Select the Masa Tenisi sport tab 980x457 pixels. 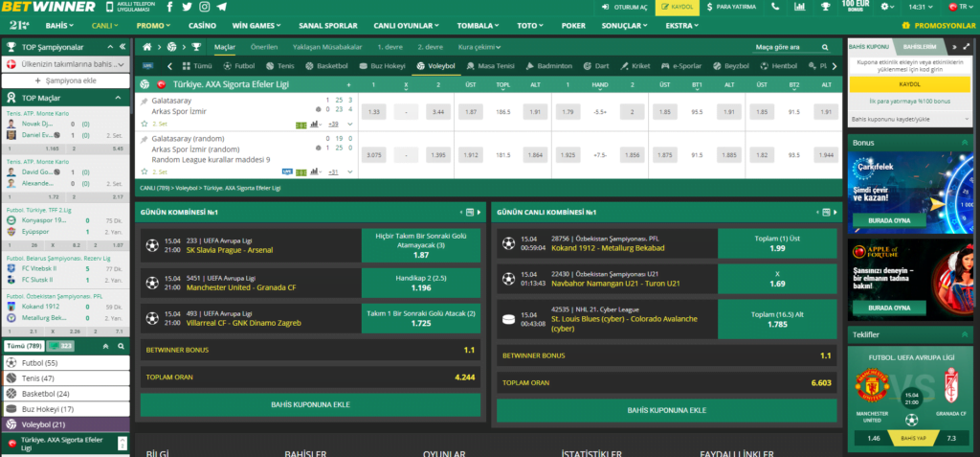[x=490, y=66]
